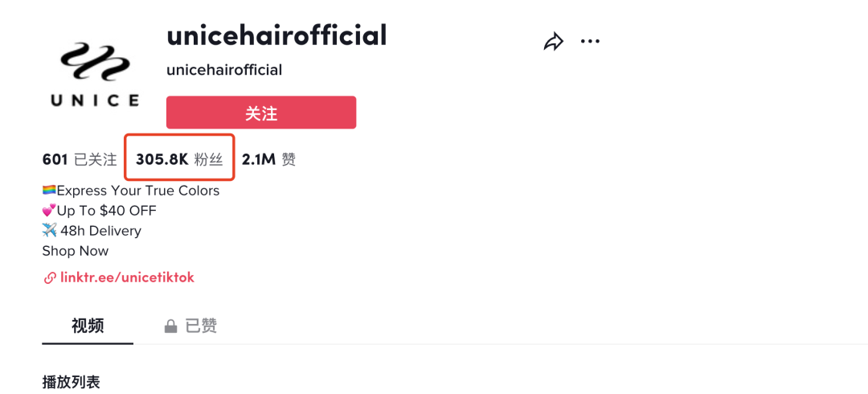Open the 305.8K 粉丝 followers list
The height and width of the screenshot is (394, 868).
tap(179, 159)
